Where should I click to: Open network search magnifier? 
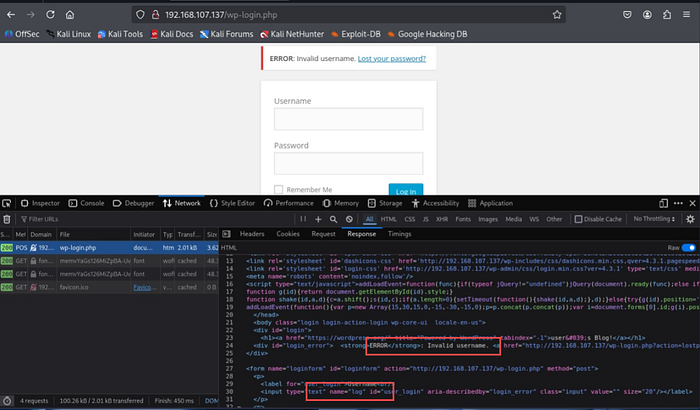point(333,219)
